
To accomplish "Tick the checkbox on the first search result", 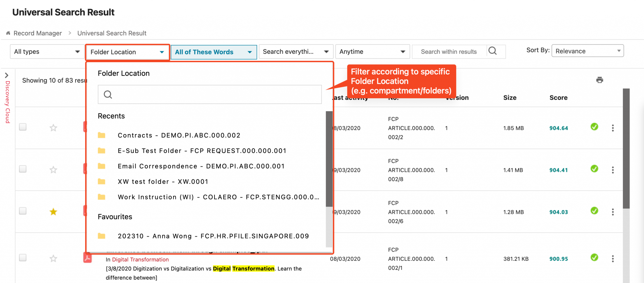I will [22, 127].
